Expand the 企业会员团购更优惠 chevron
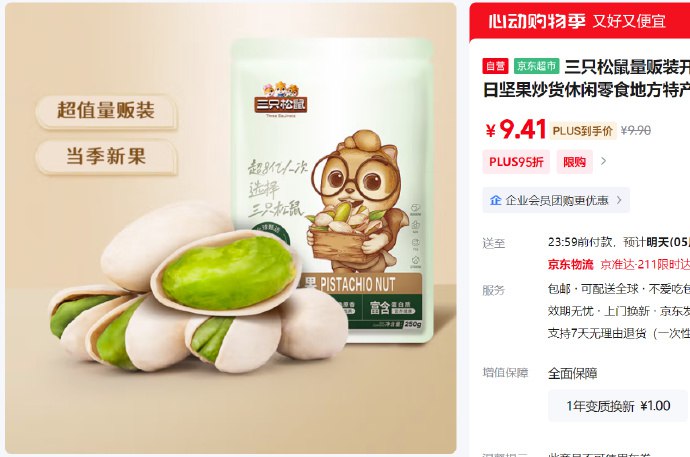The width and height of the screenshot is (690, 457). pyautogui.click(x=619, y=200)
